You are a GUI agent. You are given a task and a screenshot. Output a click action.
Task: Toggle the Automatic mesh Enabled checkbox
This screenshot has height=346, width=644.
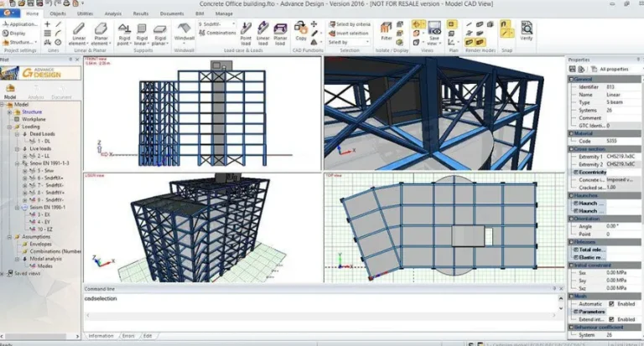pyautogui.click(x=611, y=304)
